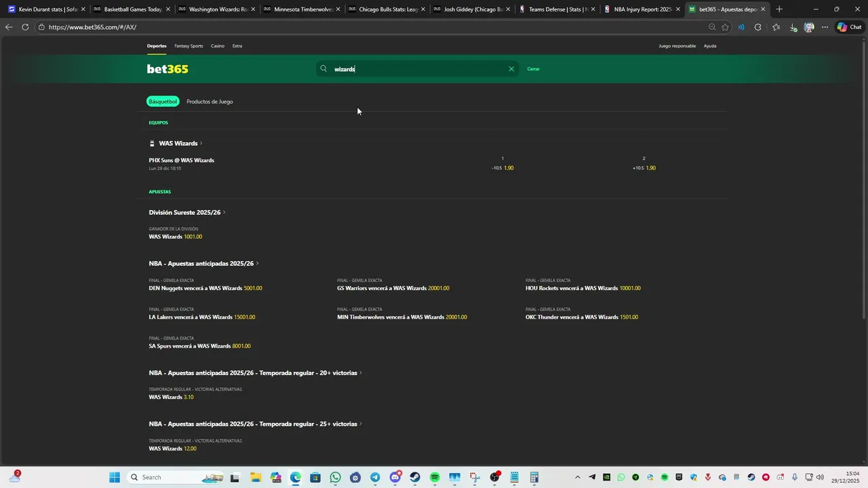This screenshot has height=488, width=868.
Task: Open Spotify from the taskbar
Action: [x=435, y=477]
